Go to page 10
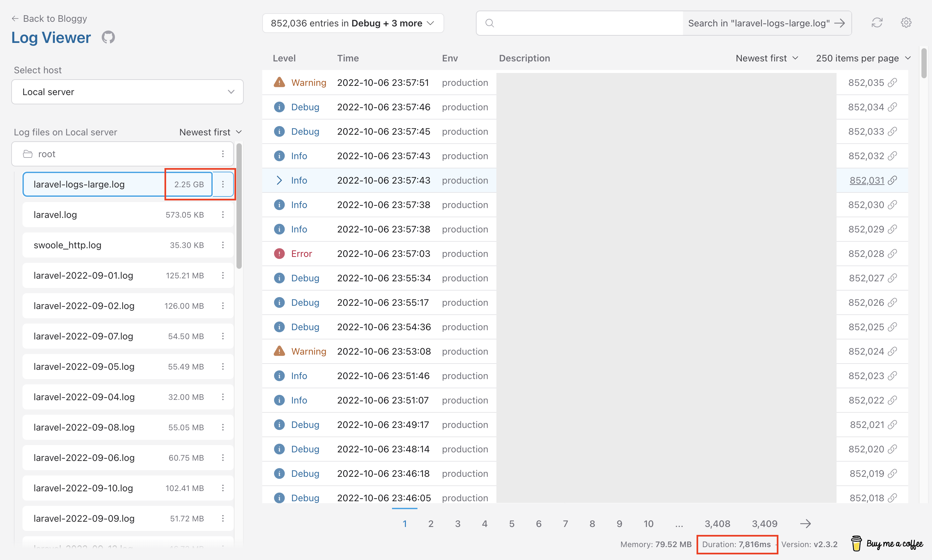 tap(649, 524)
